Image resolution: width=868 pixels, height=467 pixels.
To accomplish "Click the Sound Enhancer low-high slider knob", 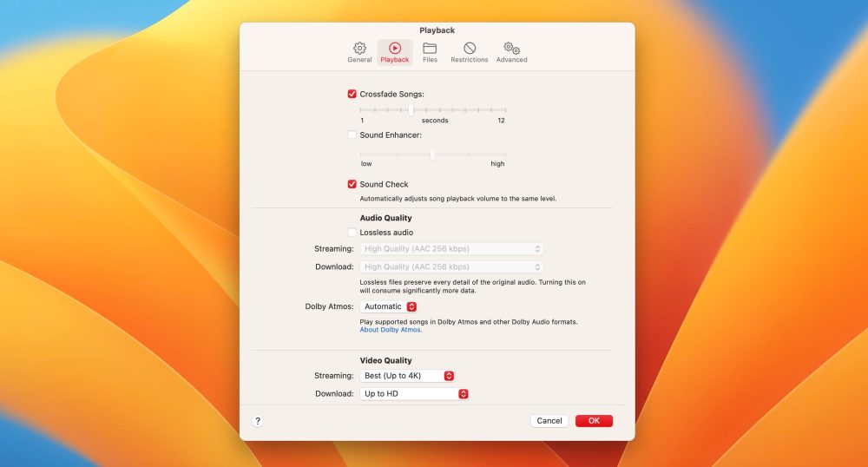I will 432,154.
